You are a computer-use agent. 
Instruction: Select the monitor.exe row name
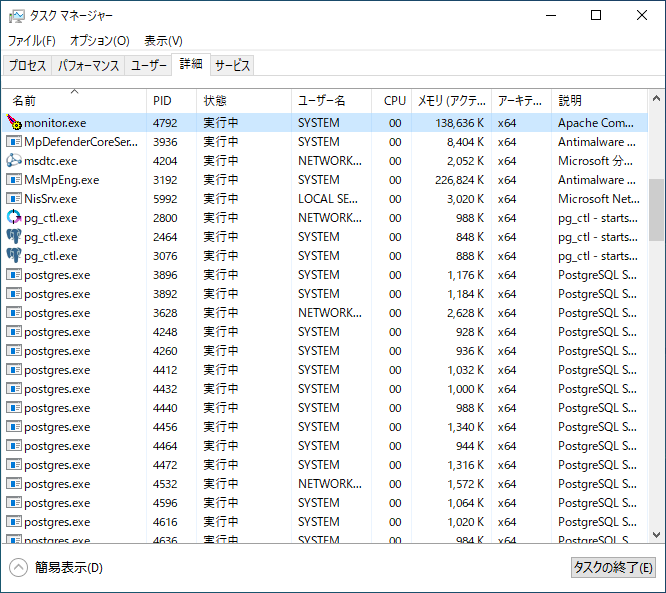[55, 123]
